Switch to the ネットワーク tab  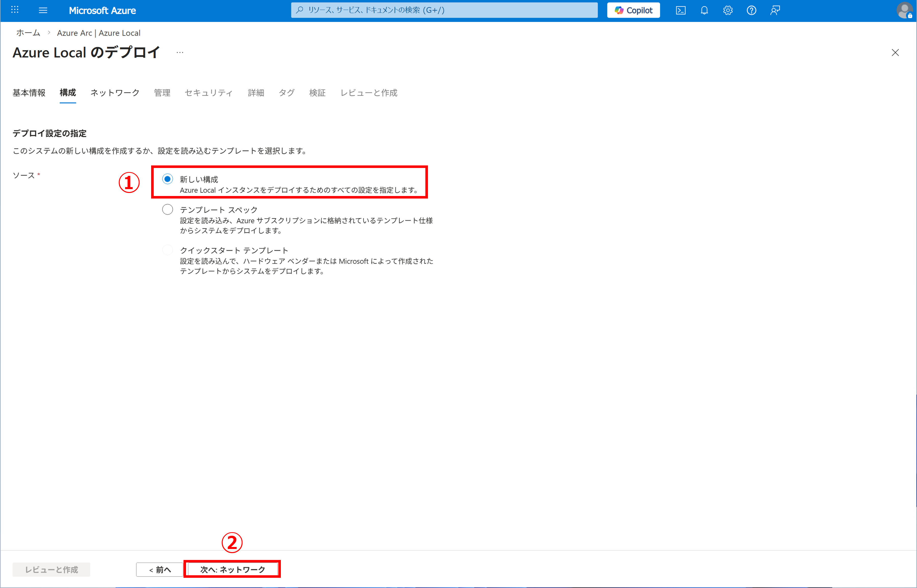[114, 93]
